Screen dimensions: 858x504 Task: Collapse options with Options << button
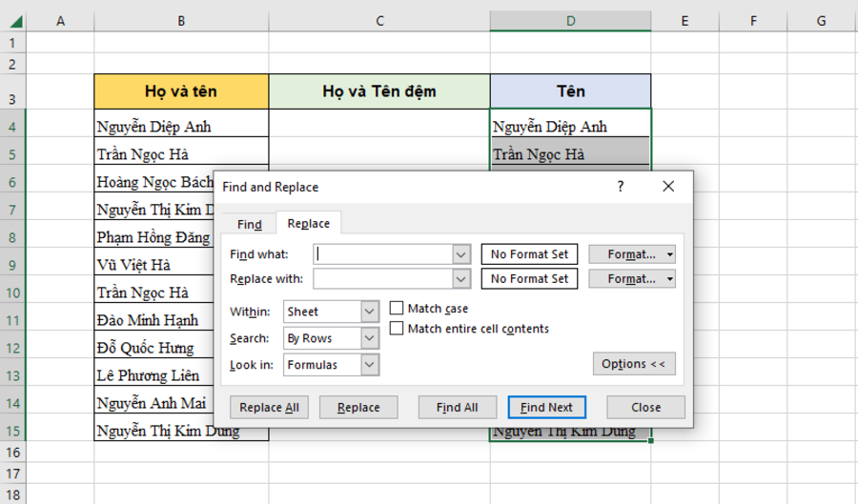[x=634, y=364]
